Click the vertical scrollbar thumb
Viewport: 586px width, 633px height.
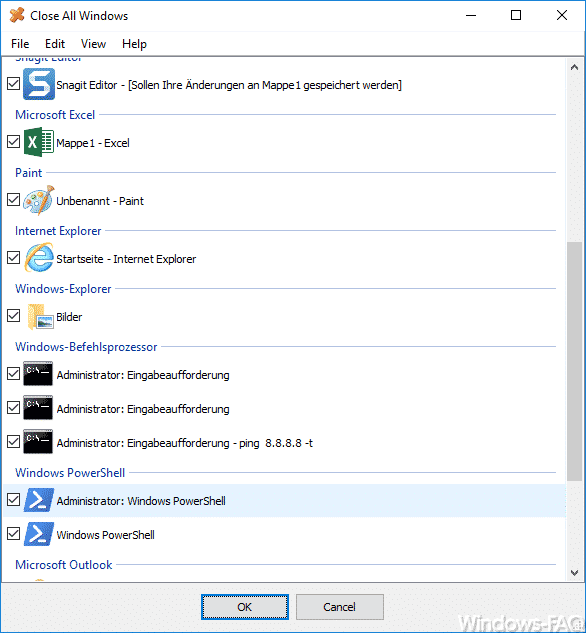574,361
